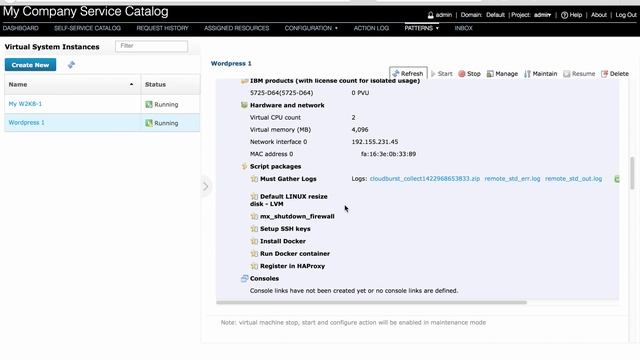Click the Resume toolbar icon
The width and height of the screenshot is (640, 360).
click(567, 74)
